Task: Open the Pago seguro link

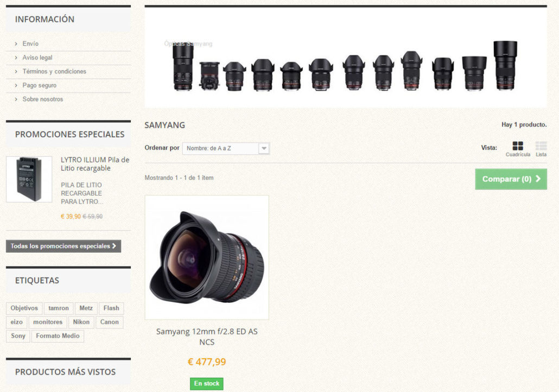Action: [x=39, y=85]
